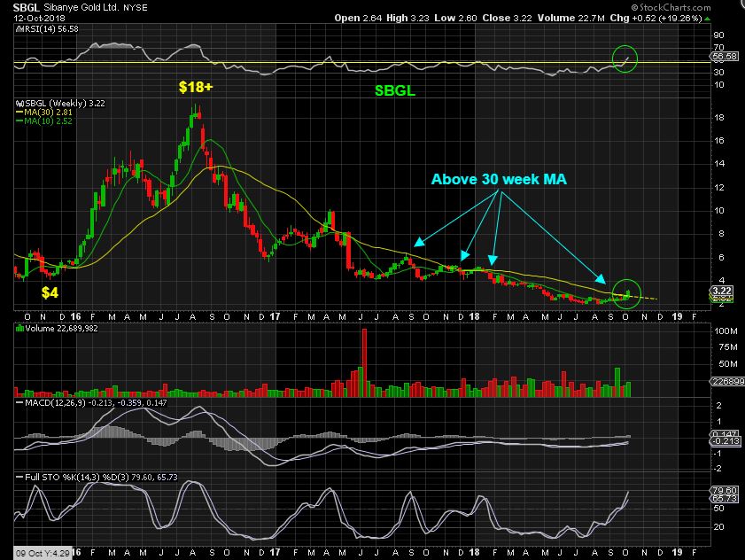The width and height of the screenshot is (745, 560).
Task: Click the 65.73 stochastic value tag
Action: coord(725,498)
